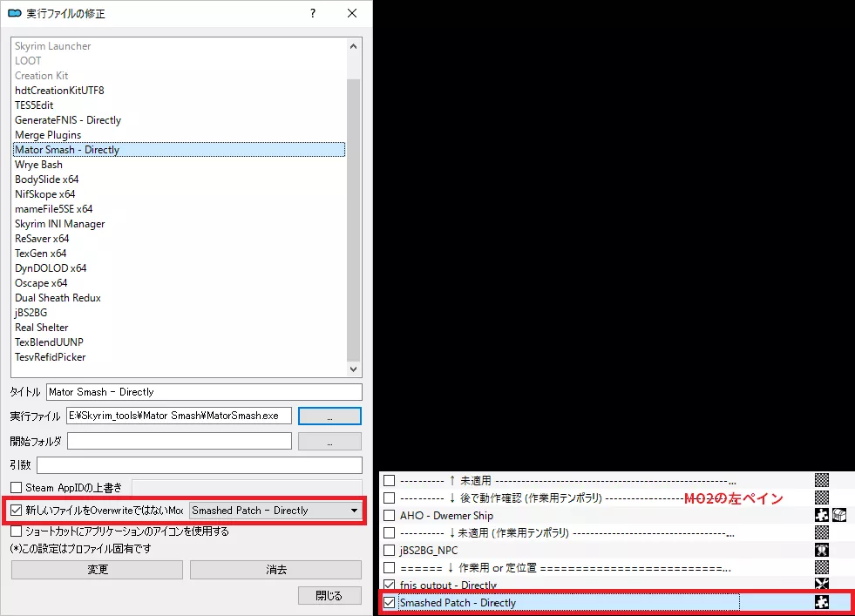Click the plugin icon on Smashed Patch - Directly row

[x=821, y=602]
